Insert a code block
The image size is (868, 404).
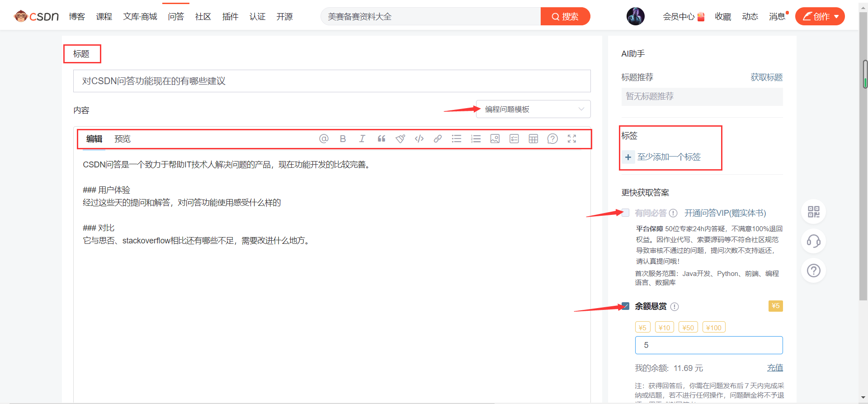coord(419,139)
